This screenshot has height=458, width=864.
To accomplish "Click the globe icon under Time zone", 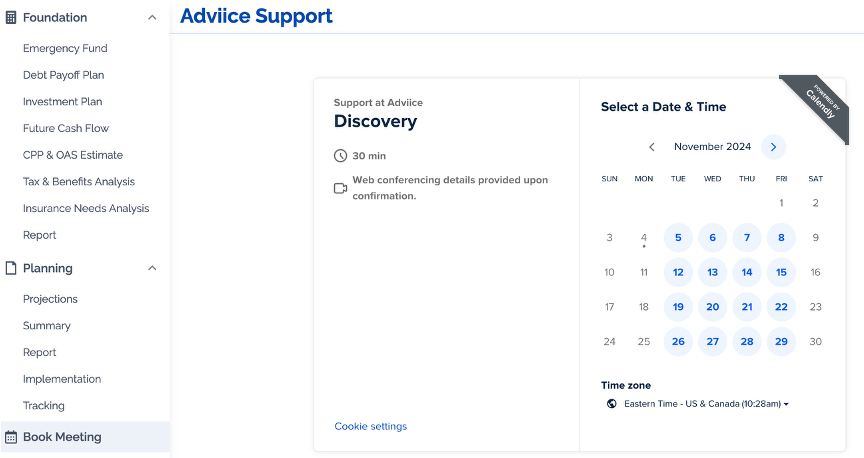I will tap(611, 403).
